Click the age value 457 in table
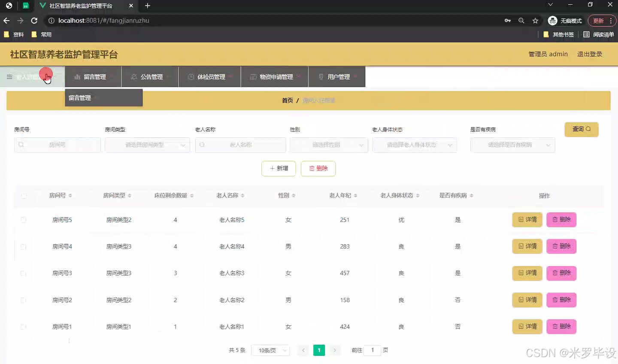Screen dimensions: 618x364 345,273
